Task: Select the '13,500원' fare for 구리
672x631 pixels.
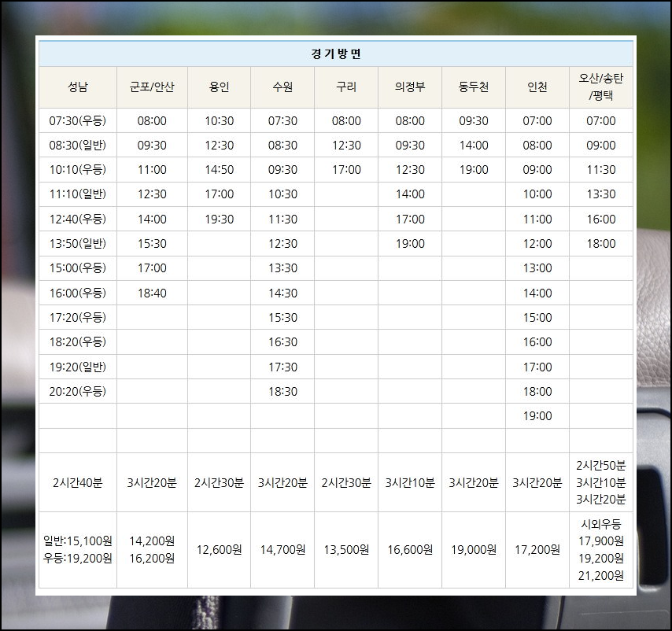Action: (346, 549)
